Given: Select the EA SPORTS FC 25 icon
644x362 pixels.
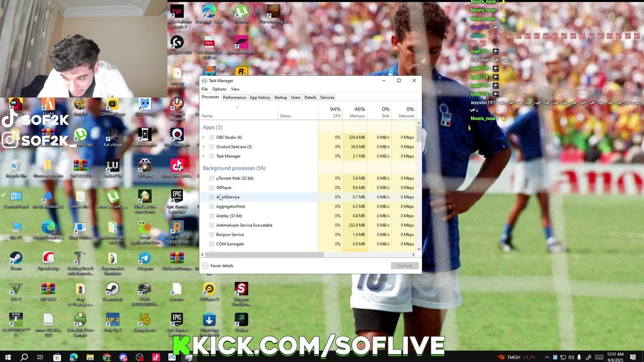Looking at the screenshot, I should click(x=16, y=325).
